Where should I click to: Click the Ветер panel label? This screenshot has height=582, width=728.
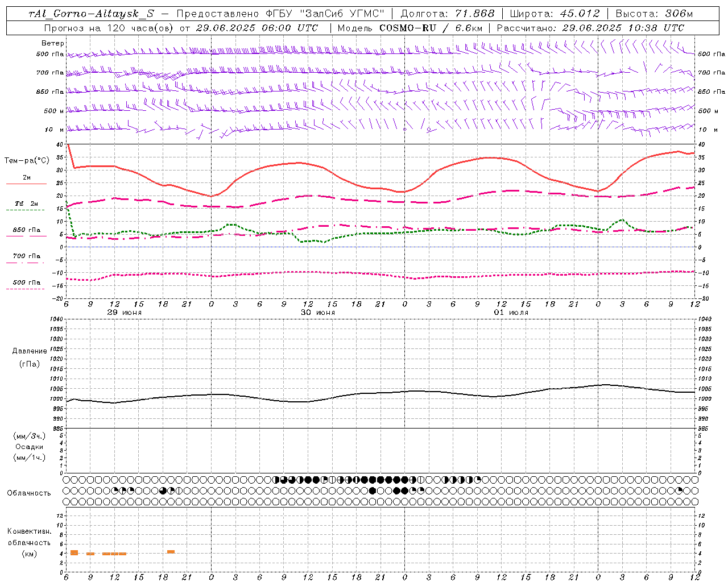click(x=53, y=43)
